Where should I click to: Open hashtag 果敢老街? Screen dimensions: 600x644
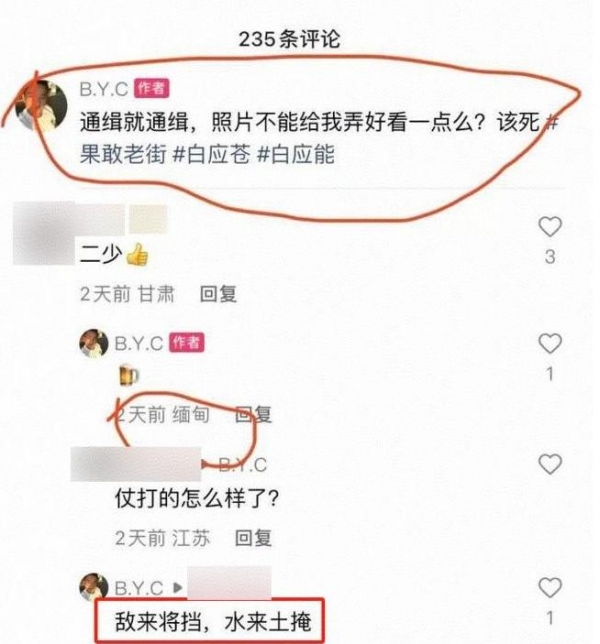(123, 154)
